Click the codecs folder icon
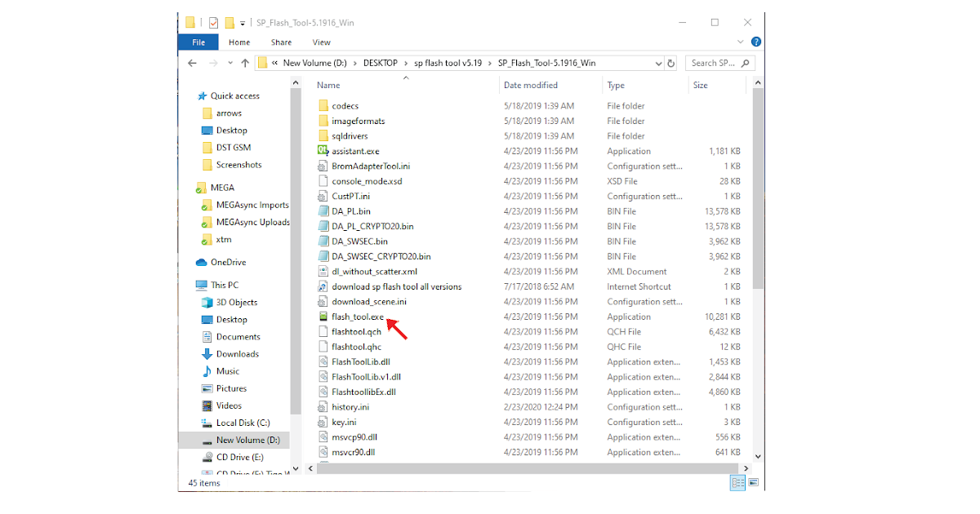 tap(323, 106)
